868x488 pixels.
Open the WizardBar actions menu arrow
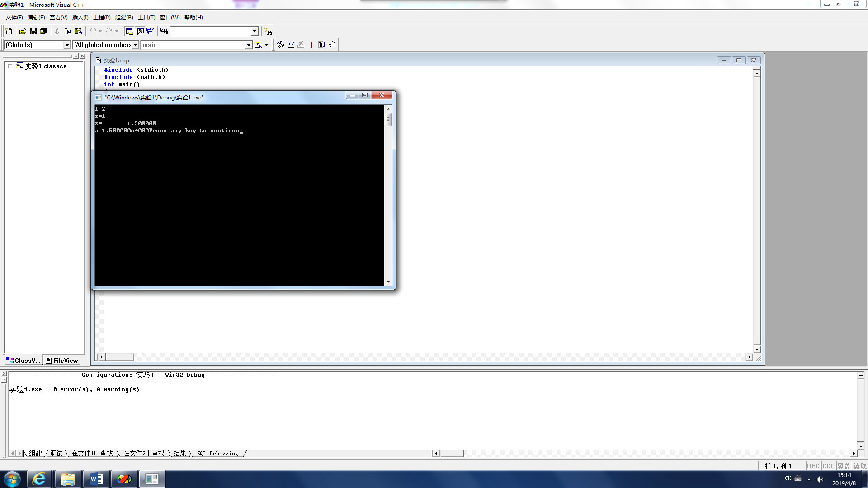tap(266, 45)
